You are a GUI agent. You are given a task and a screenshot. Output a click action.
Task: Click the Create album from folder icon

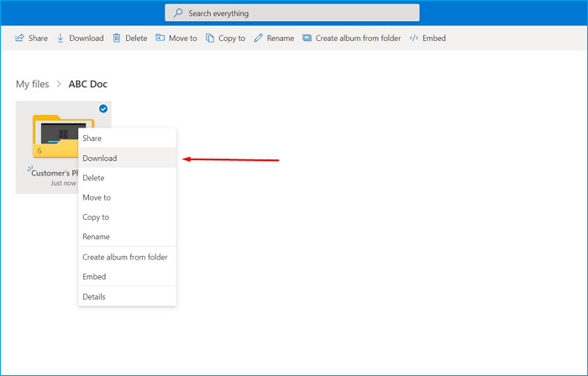click(307, 39)
